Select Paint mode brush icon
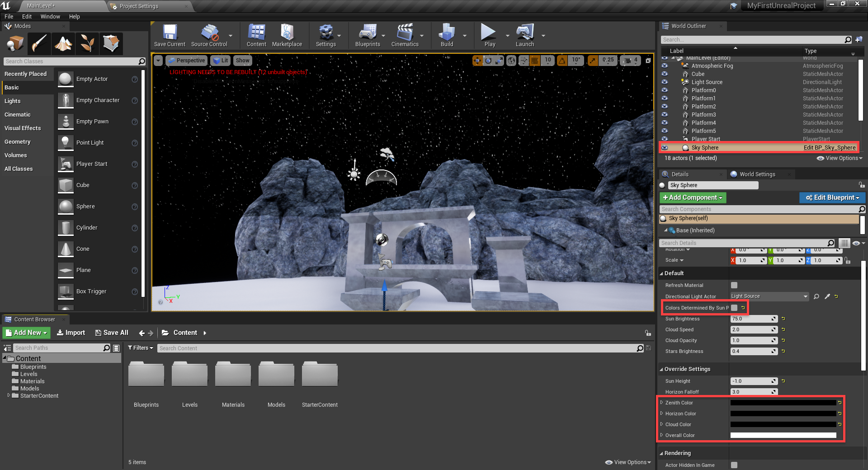Image resolution: width=868 pixels, height=470 pixels. coord(39,43)
